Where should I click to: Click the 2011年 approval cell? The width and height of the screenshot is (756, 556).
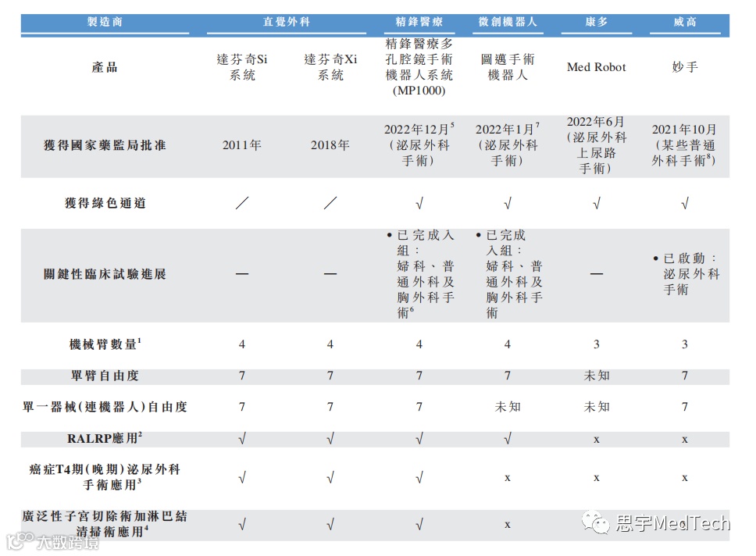pyautogui.click(x=241, y=145)
